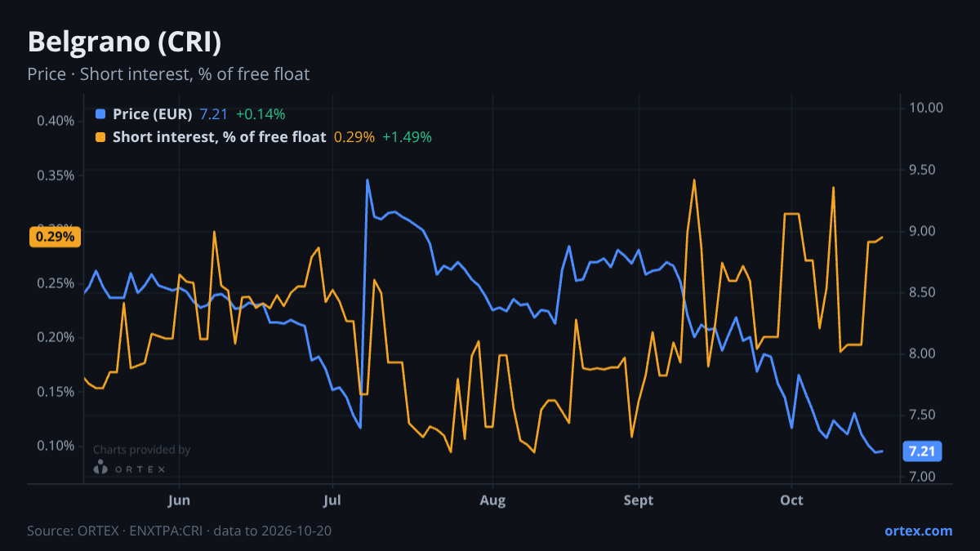
Task: Click the blue 7.21 price axis badge
Action: coord(923,451)
